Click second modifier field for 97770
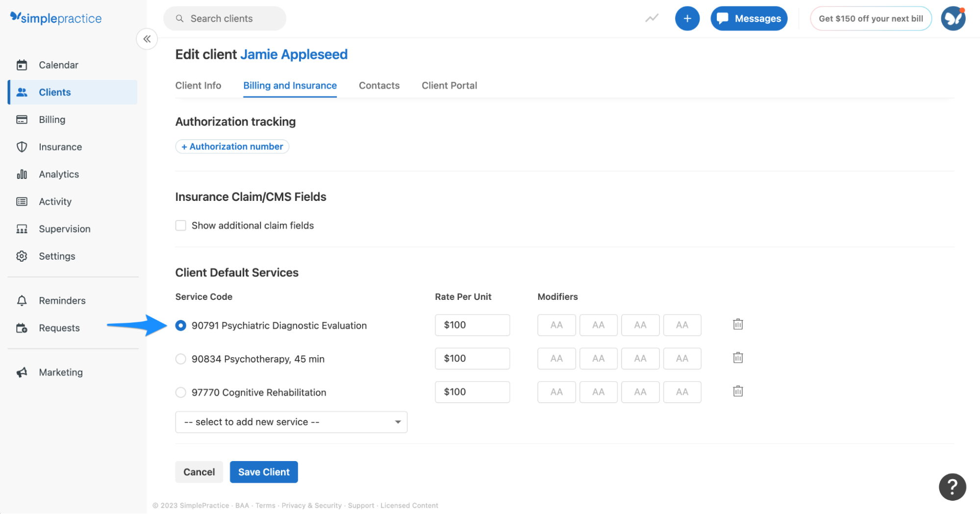The height and width of the screenshot is (514, 980). pyautogui.click(x=598, y=392)
